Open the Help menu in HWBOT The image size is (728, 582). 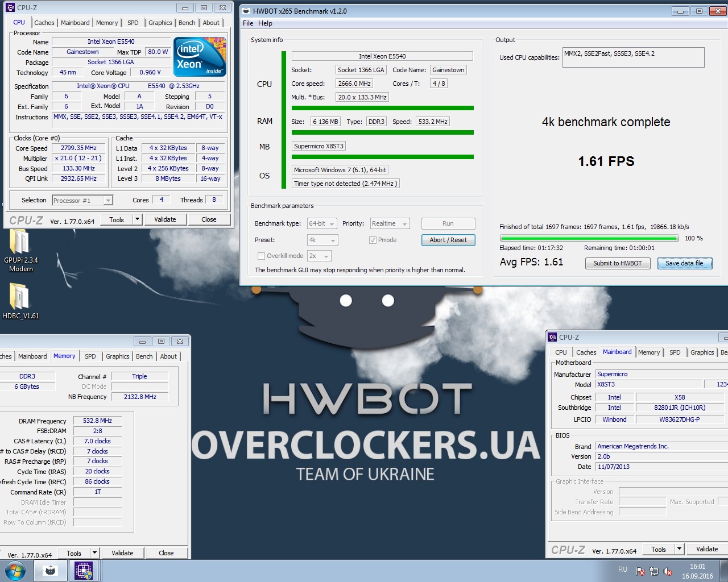coord(265,23)
